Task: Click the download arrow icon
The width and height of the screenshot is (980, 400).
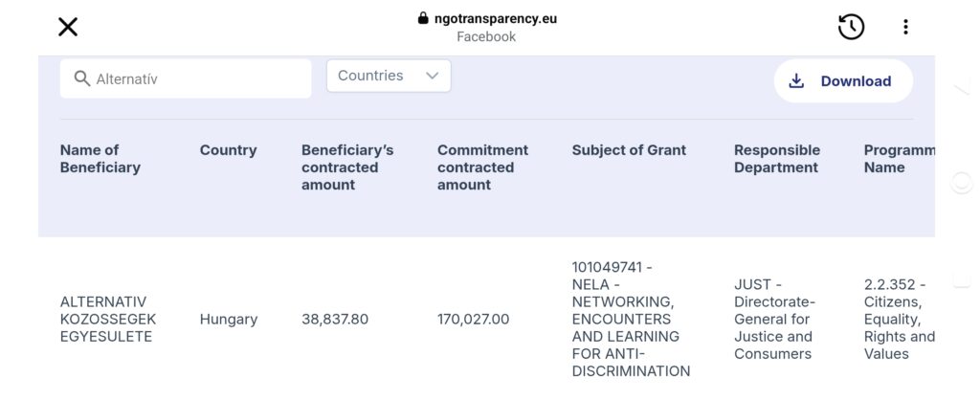Action: coord(796,81)
